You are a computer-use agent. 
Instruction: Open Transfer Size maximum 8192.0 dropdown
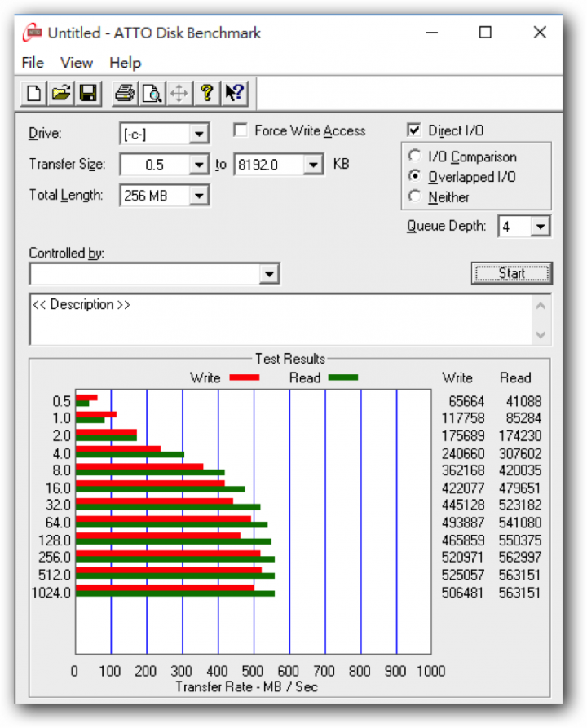(313, 165)
